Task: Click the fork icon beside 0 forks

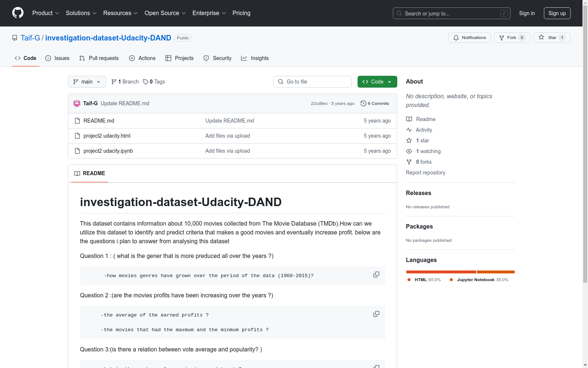Action: click(x=409, y=162)
